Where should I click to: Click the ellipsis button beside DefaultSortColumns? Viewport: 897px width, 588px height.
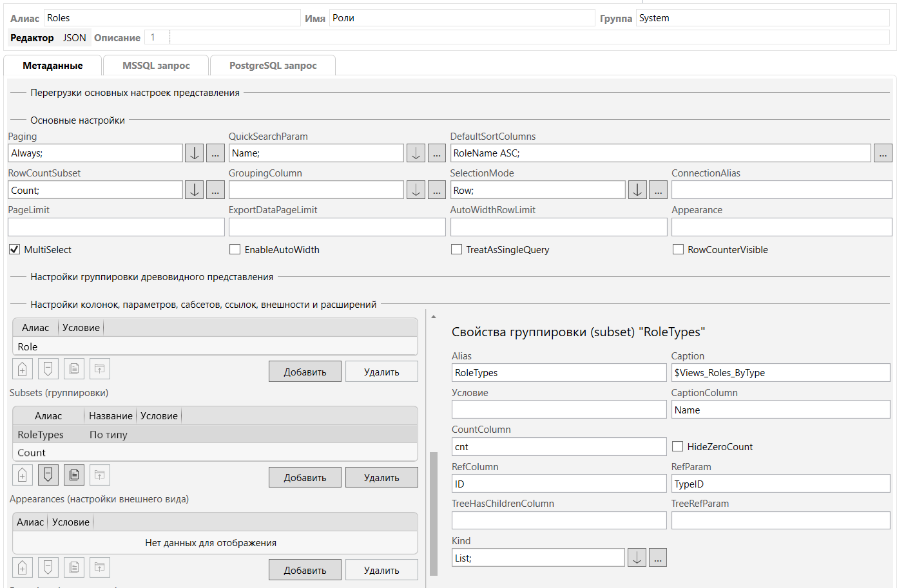click(x=882, y=153)
